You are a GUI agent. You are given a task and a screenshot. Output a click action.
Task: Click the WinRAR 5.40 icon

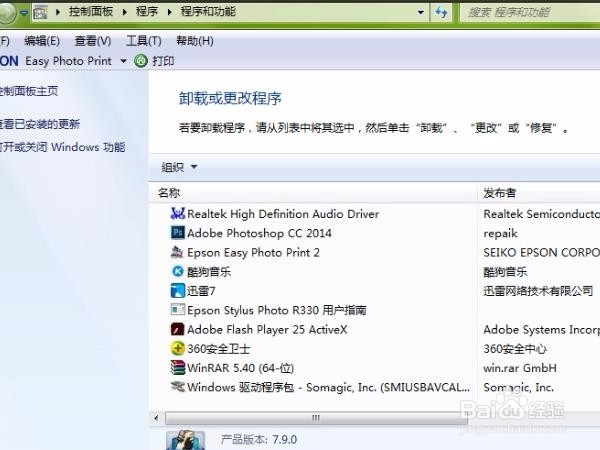click(178, 368)
